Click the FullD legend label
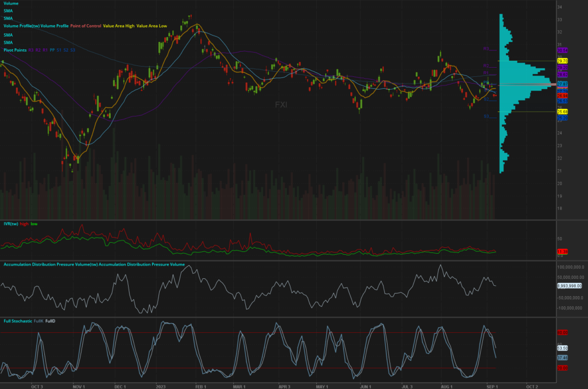This screenshot has width=588, height=389. [50, 321]
